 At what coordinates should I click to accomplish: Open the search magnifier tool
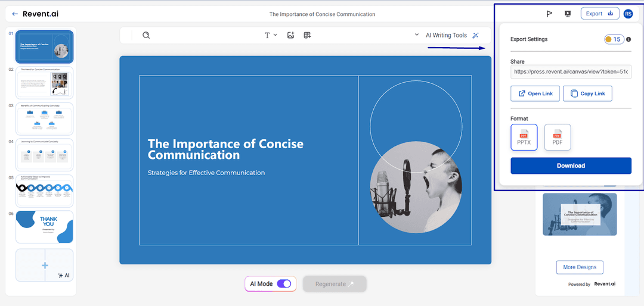pos(146,35)
